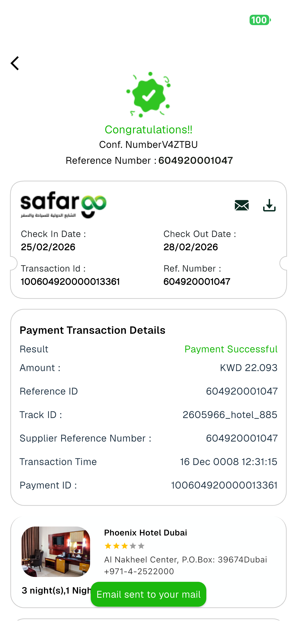Tap the hotel phone number +971-4-2522000
Image resolution: width=297 pixels, height=644 pixels.
(x=139, y=571)
